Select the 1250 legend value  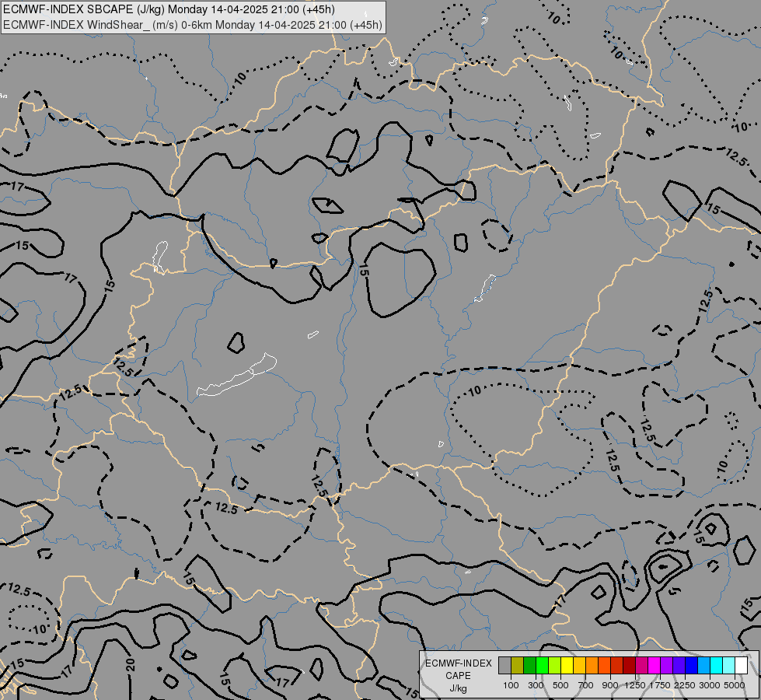(635, 685)
